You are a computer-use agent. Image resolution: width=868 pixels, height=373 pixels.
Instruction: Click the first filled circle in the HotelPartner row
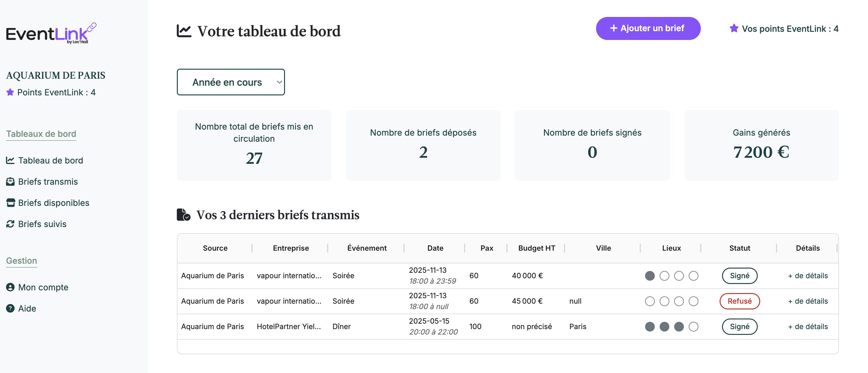click(650, 326)
